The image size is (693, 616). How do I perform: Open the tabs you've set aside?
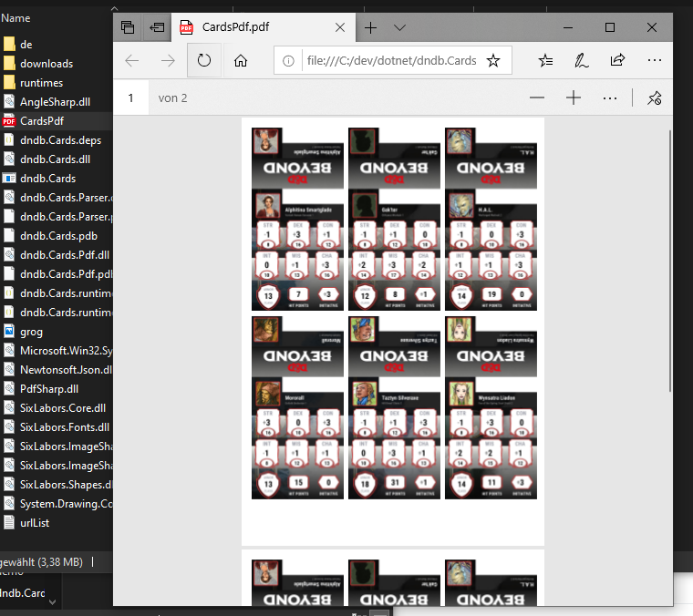[128, 27]
